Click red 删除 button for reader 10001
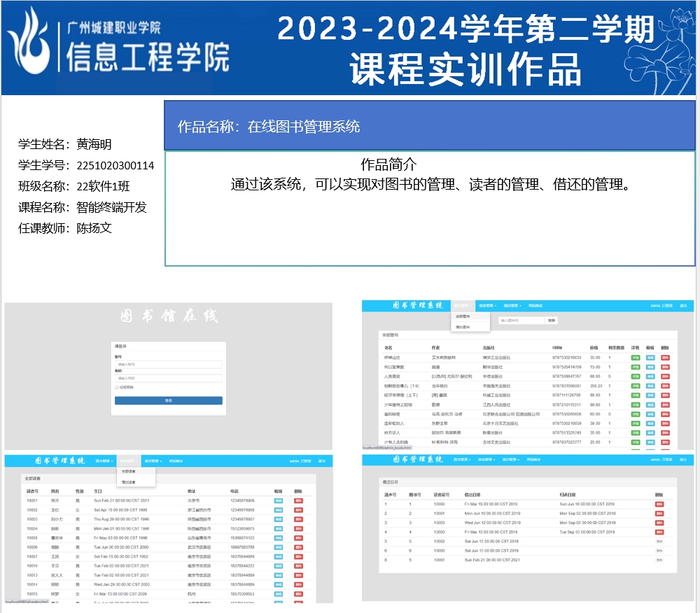Viewport: 700px width, 613px height. [299, 501]
